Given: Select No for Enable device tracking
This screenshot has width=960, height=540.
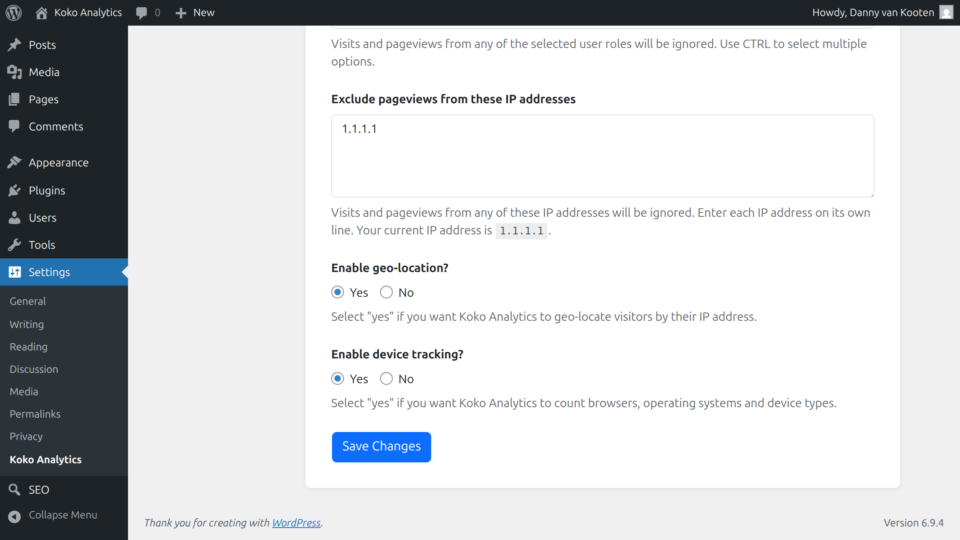Looking at the screenshot, I should 386,379.
